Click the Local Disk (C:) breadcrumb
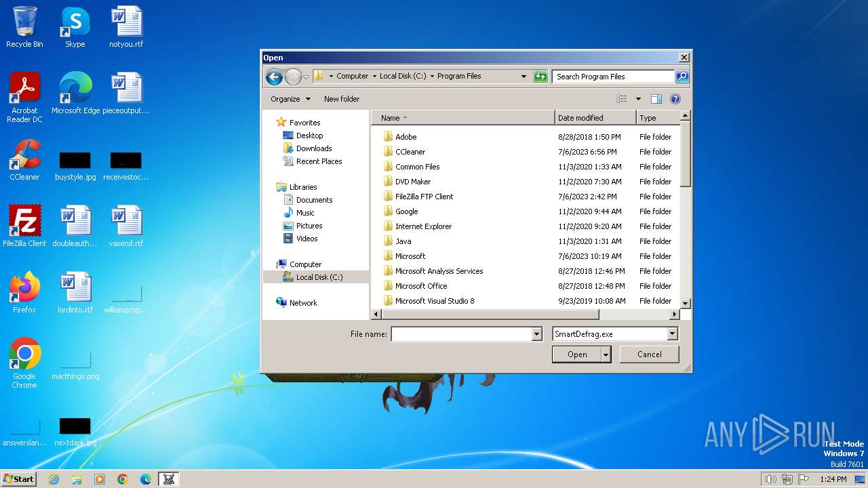Image resolution: width=868 pixels, height=488 pixels. [403, 76]
